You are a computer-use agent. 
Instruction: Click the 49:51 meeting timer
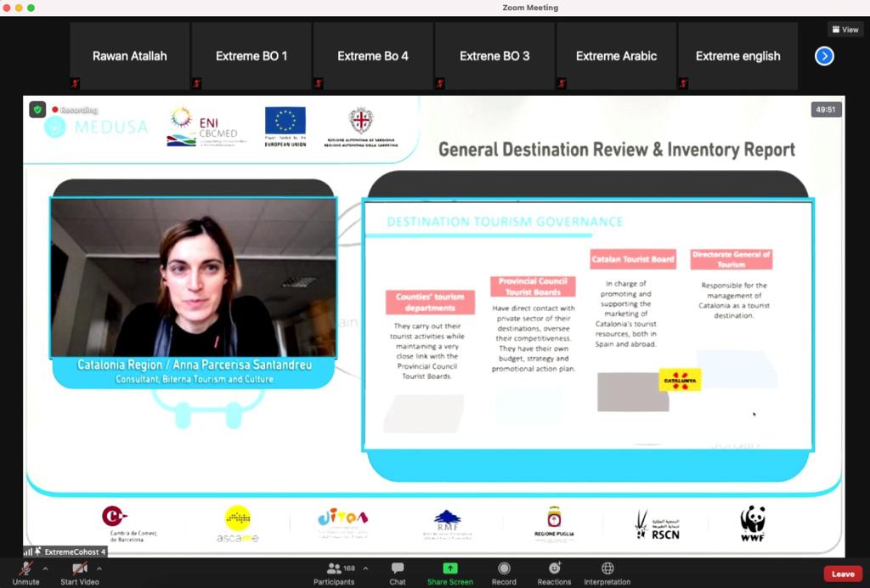coord(826,110)
